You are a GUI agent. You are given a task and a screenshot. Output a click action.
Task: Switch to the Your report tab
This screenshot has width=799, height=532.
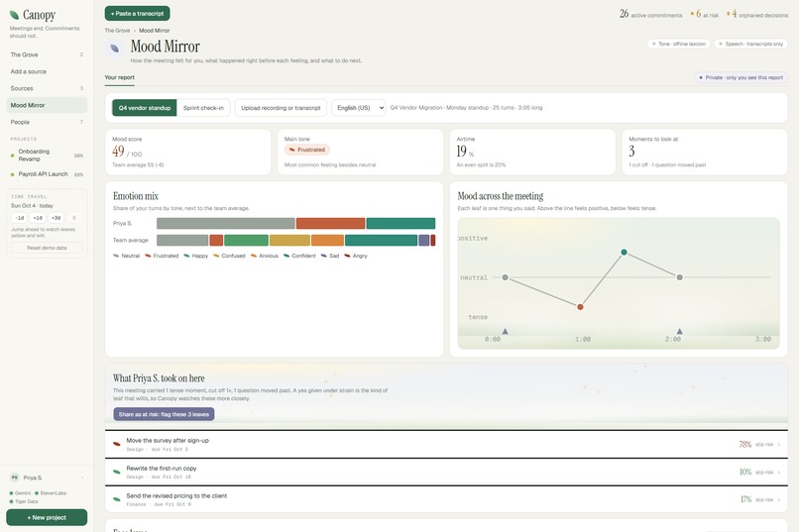(x=120, y=77)
